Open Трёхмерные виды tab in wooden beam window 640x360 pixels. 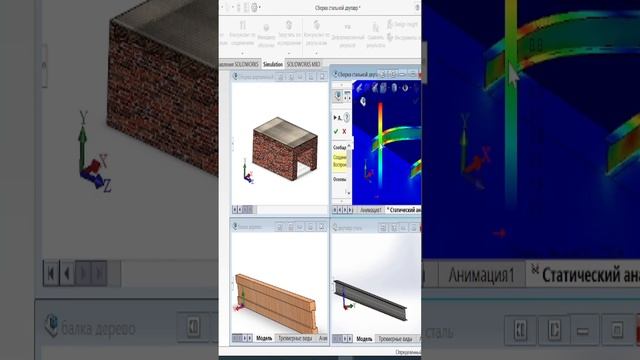tap(295, 338)
